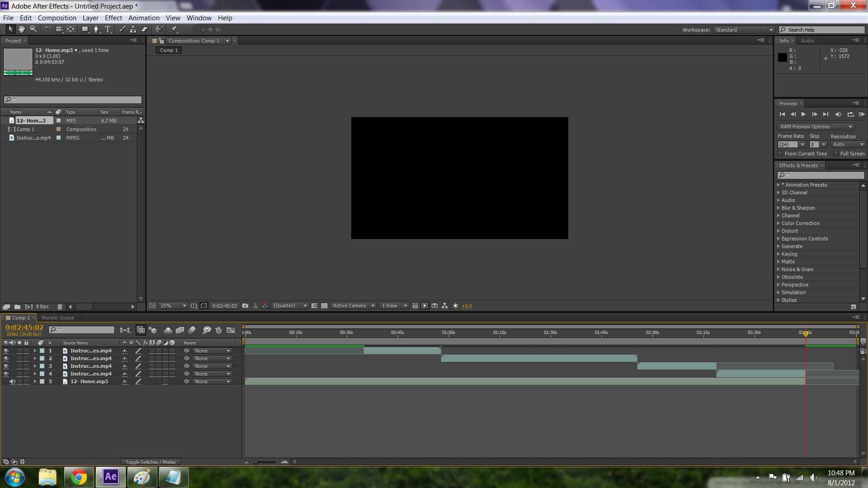Click the Selection arrow tool
This screenshot has height=488, width=868.
tap(10, 29)
